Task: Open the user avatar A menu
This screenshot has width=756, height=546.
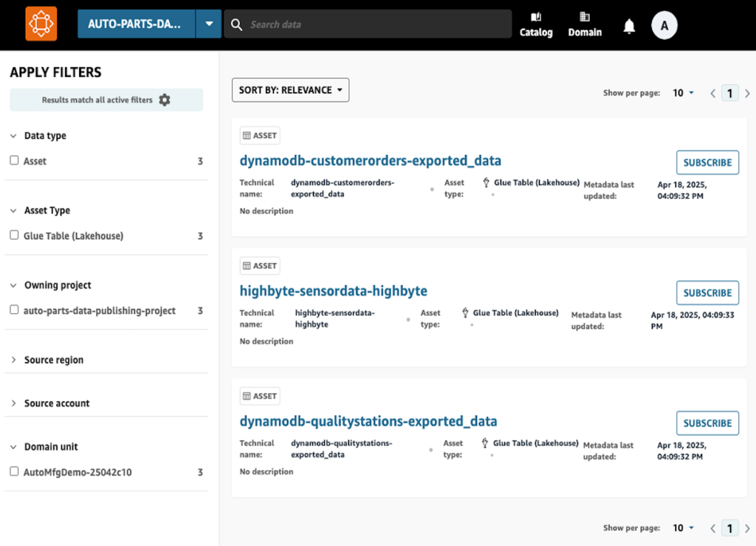Action: click(x=664, y=25)
